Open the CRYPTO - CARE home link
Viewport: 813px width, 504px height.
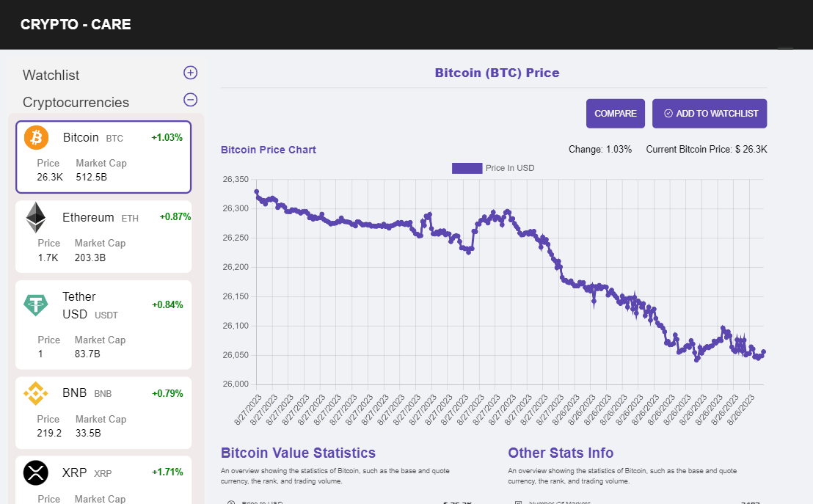76,24
